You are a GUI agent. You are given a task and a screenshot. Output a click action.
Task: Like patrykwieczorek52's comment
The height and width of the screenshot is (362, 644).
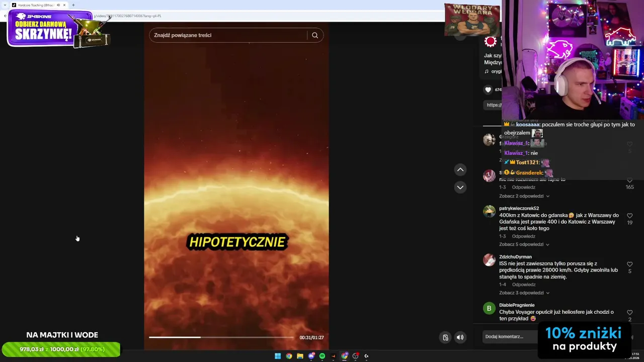point(629,216)
